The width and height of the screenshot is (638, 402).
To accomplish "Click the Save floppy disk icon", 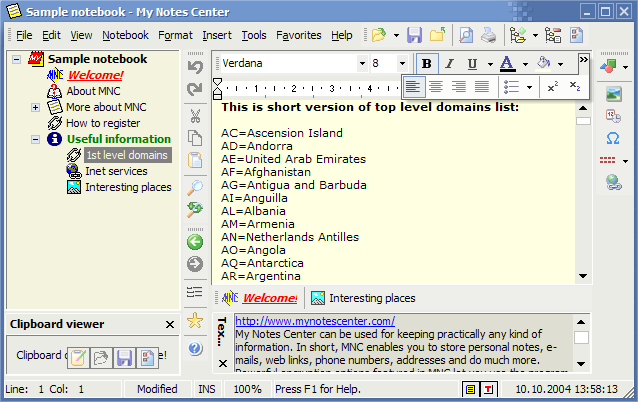I will (x=414, y=35).
